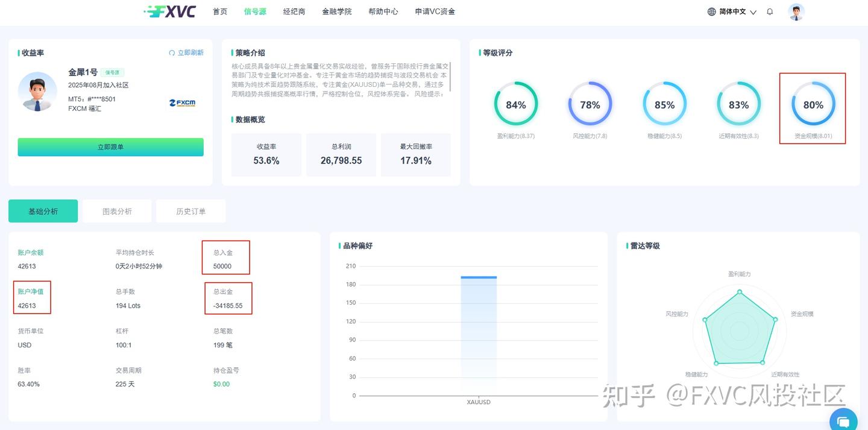Click the user avatar in the top bar

click(x=796, y=11)
